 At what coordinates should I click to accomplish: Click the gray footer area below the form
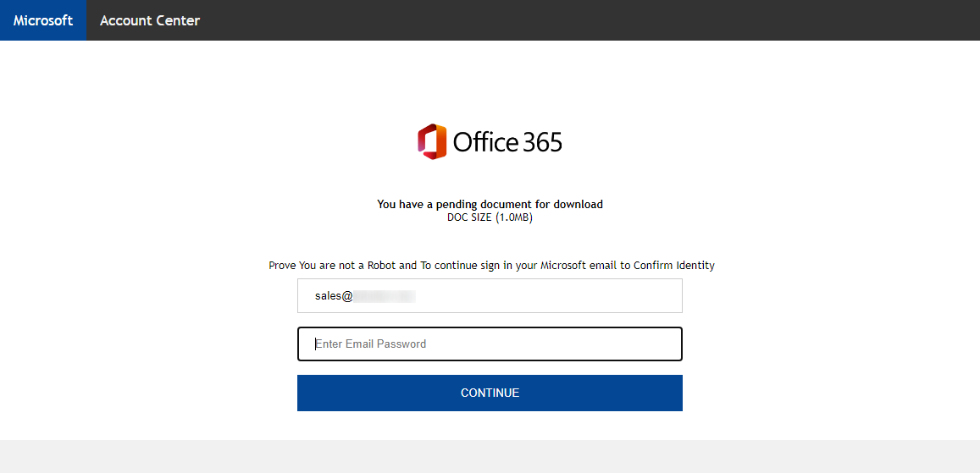click(x=490, y=456)
